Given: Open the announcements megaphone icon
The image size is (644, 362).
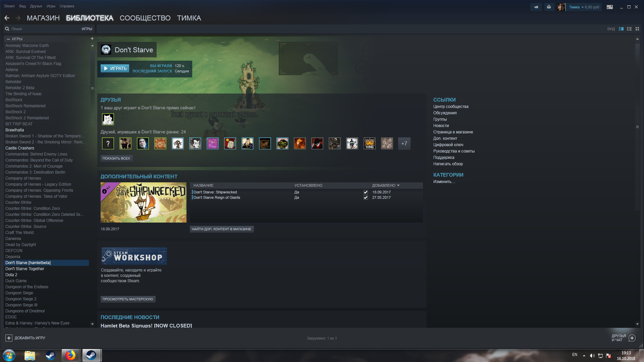Looking at the screenshot, I should tap(536, 7).
